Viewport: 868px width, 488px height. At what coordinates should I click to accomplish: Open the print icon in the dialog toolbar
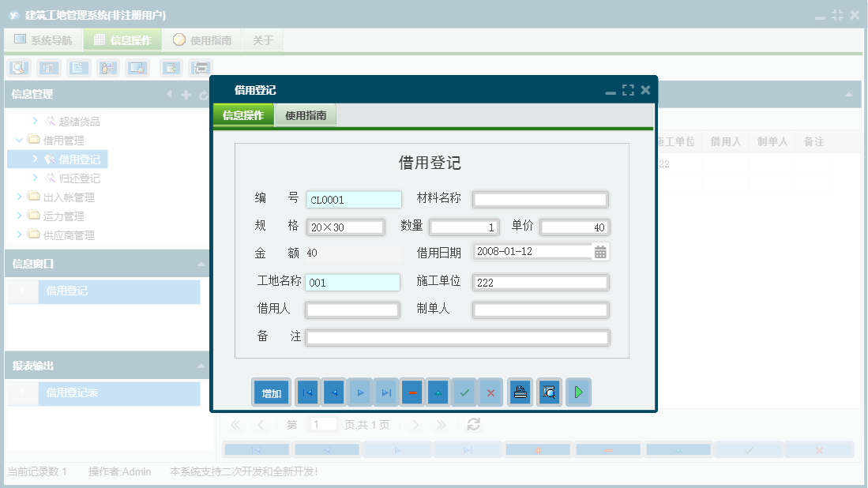pyautogui.click(x=520, y=392)
